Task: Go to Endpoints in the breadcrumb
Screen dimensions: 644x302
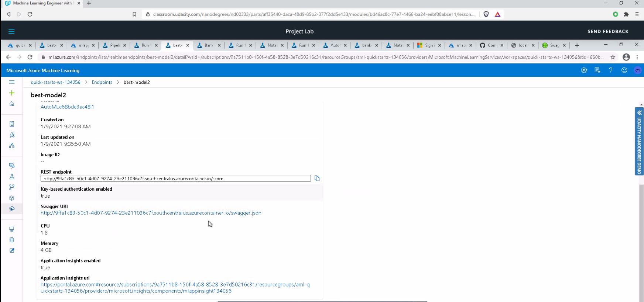Action: pos(102,82)
